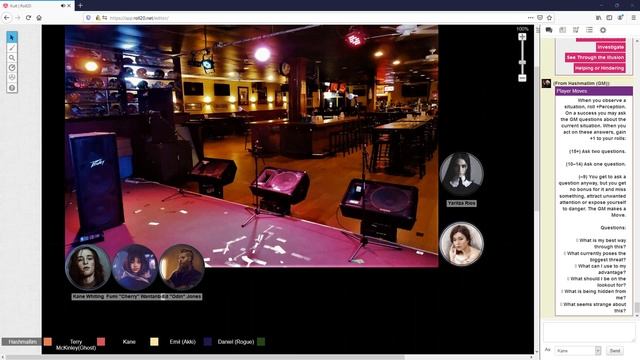This screenshot has height=360, width=640.
Task: Toggle the browser sidebars icon
Action: point(609,18)
